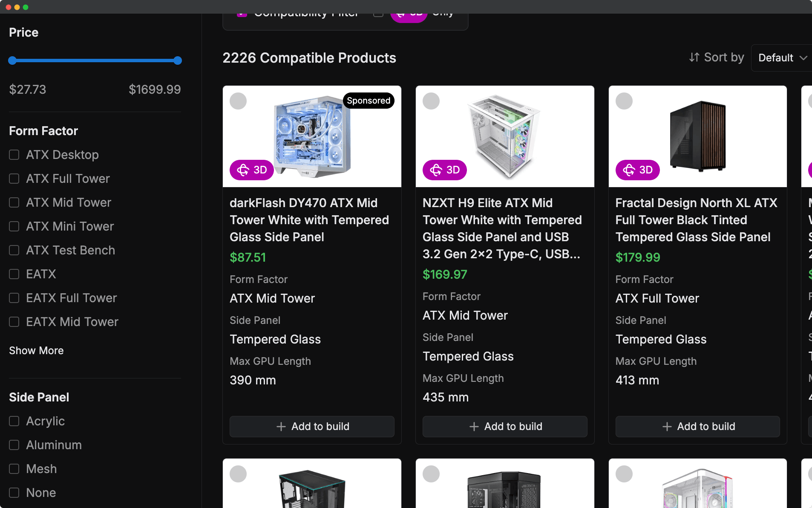
Task: Click the sort arrows icon beside Sort by
Action: pyautogui.click(x=694, y=57)
